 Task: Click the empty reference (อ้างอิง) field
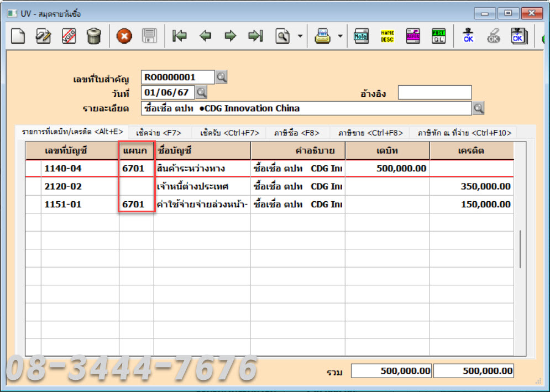coord(434,93)
